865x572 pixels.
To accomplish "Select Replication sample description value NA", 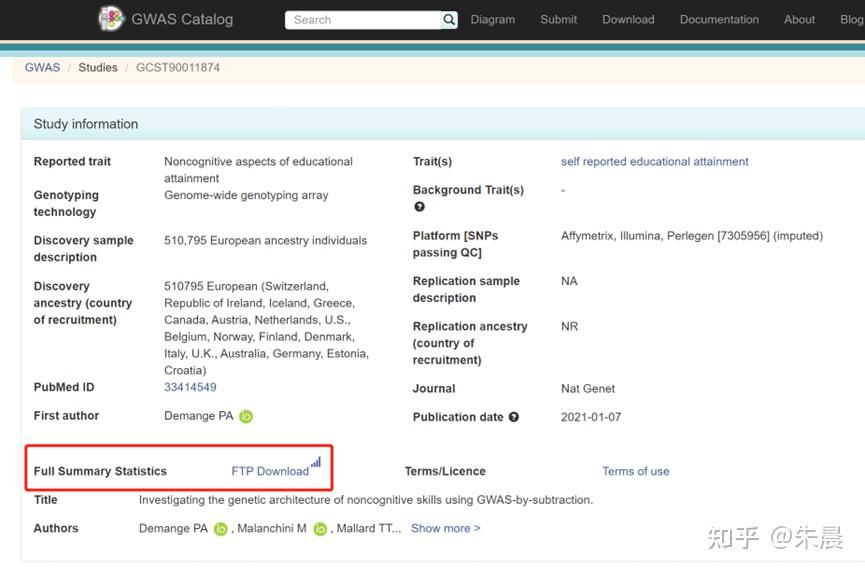I will [x=569, y=281].
